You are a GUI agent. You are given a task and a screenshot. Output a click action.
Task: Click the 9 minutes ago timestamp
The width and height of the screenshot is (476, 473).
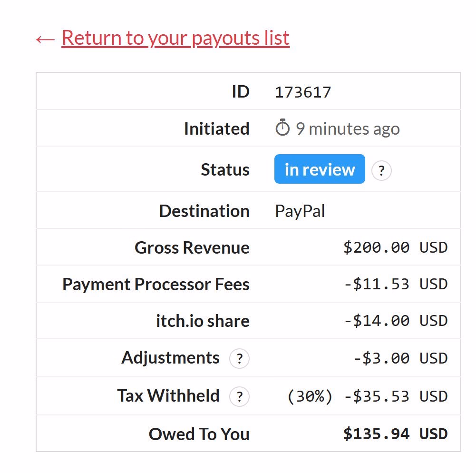(x=348, y=129)
